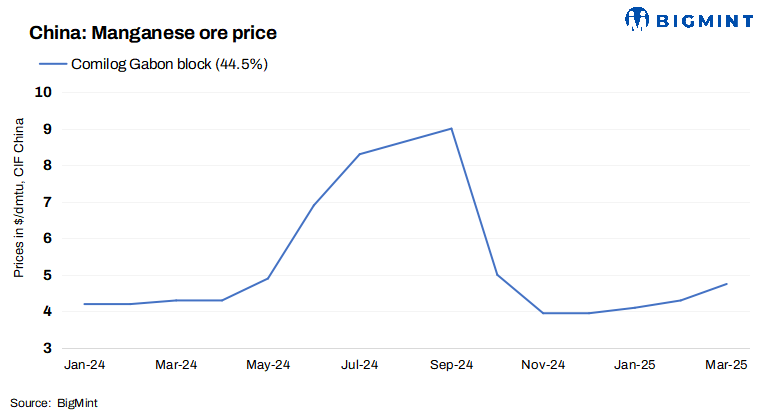Click the Nov-24 x-axis label
Screen dimensions: 766x417
pos(544,365)
